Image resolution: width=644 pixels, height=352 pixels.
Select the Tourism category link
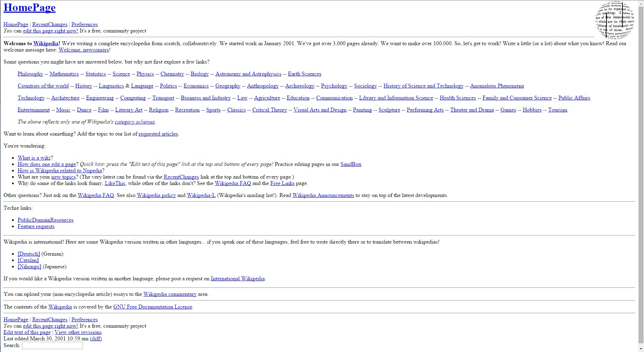557,110
